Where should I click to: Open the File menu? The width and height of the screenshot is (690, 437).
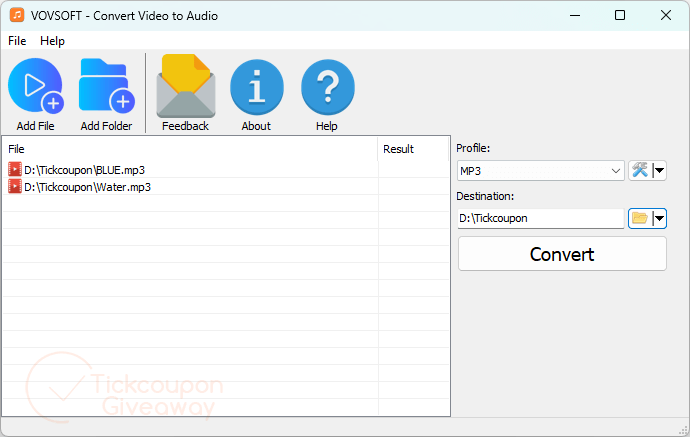(17, 41)
